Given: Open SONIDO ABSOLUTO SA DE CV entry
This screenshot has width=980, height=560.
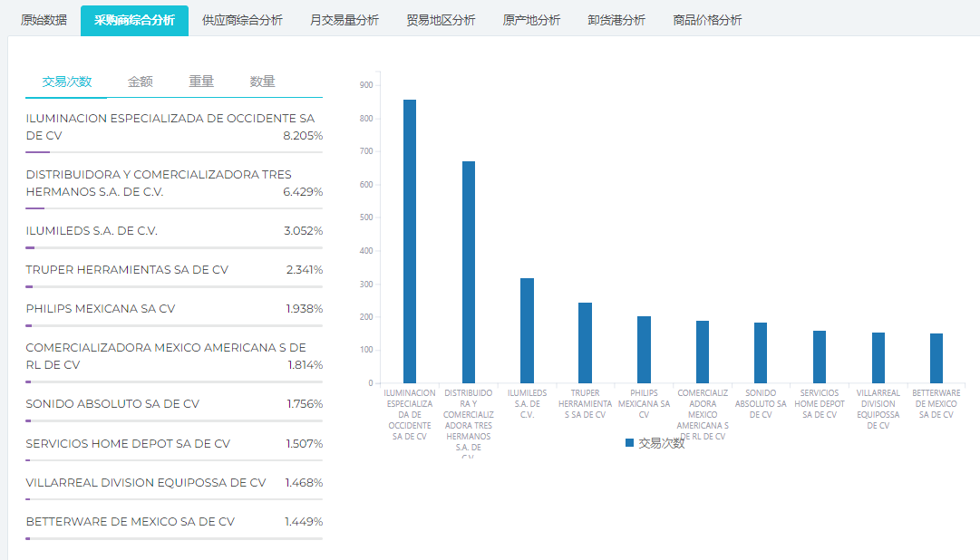Looking at the screenshot, I should pos(112,404).
